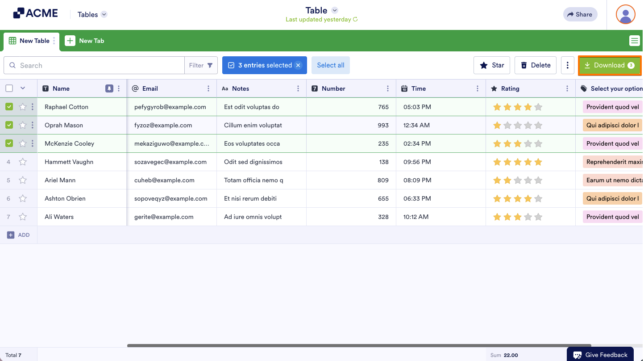Viewport: 644px width, 361px height.
Task: Set Ali Waters rating to fourth star
Action: click(x=528, y=217)
